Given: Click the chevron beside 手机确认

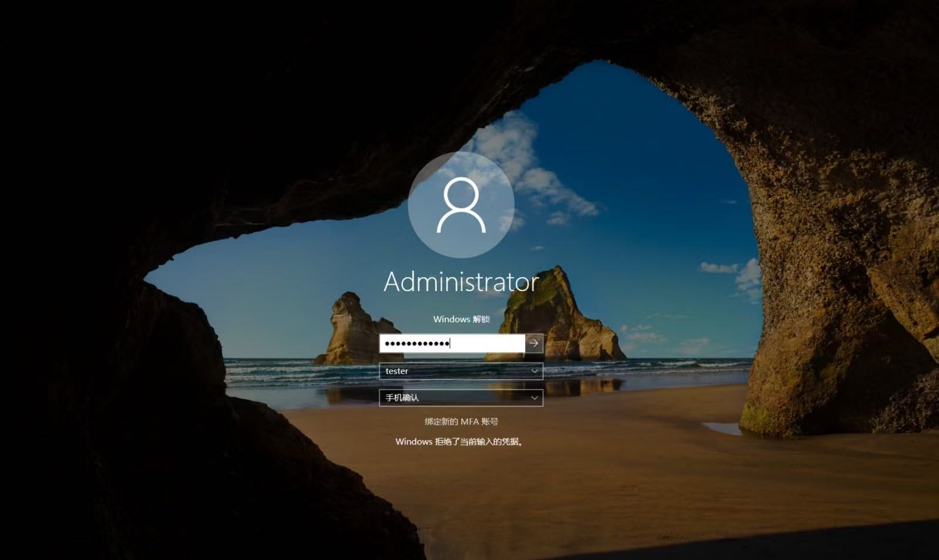Looking at the screenshot, I should click(x=534, y=398).
